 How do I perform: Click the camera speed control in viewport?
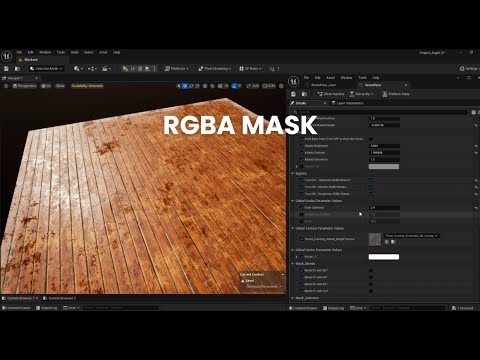click(269, 86)
